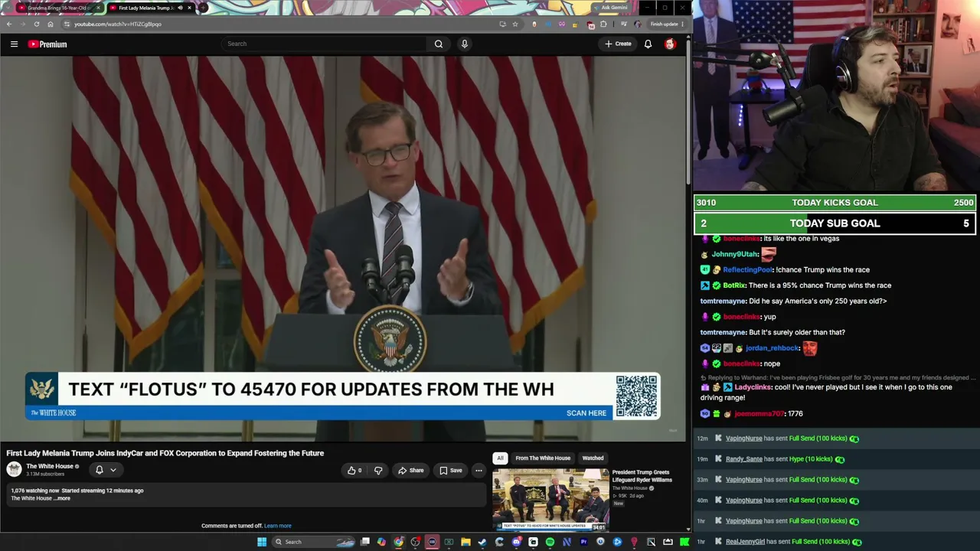980x551 pixels.
Task: Click Johnny9Utah chat username
Action: tap(734, 254)
